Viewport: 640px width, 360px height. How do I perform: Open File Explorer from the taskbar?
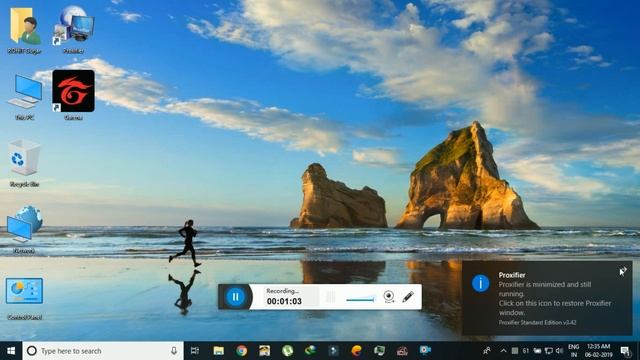(219, 351)
